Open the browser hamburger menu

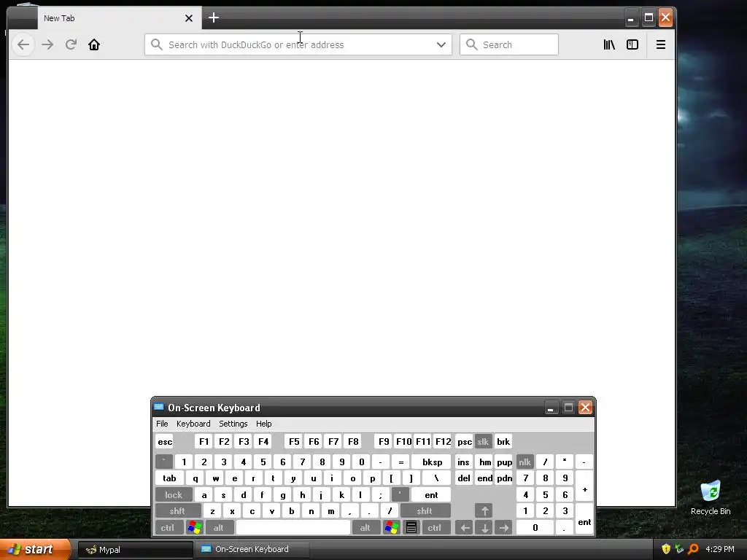pos(661,44)
